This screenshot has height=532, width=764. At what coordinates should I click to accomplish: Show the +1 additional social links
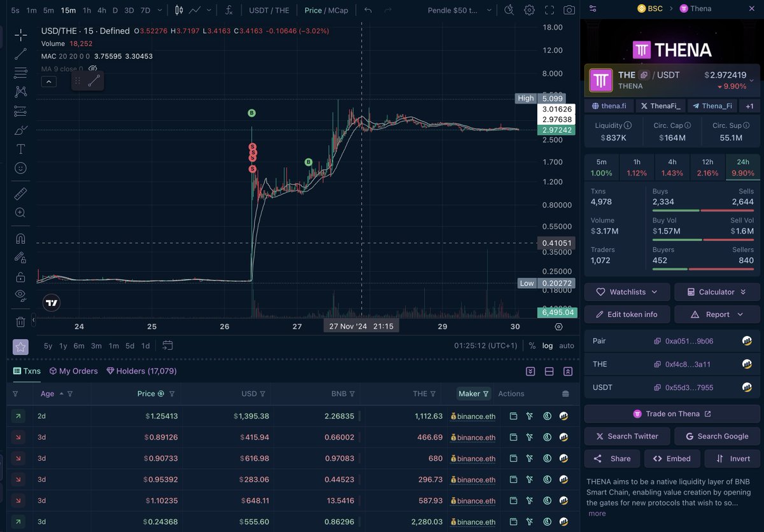pos(749,106)
